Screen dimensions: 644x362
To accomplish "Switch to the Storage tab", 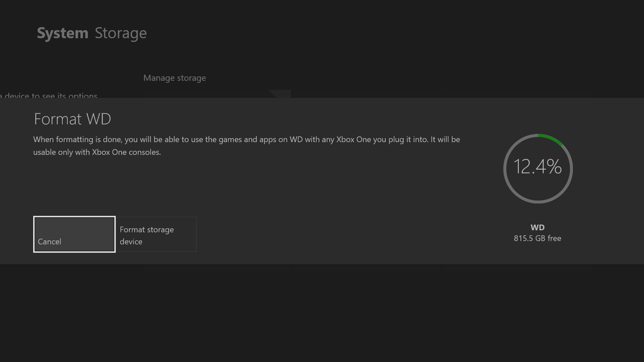I will point(120,33).
